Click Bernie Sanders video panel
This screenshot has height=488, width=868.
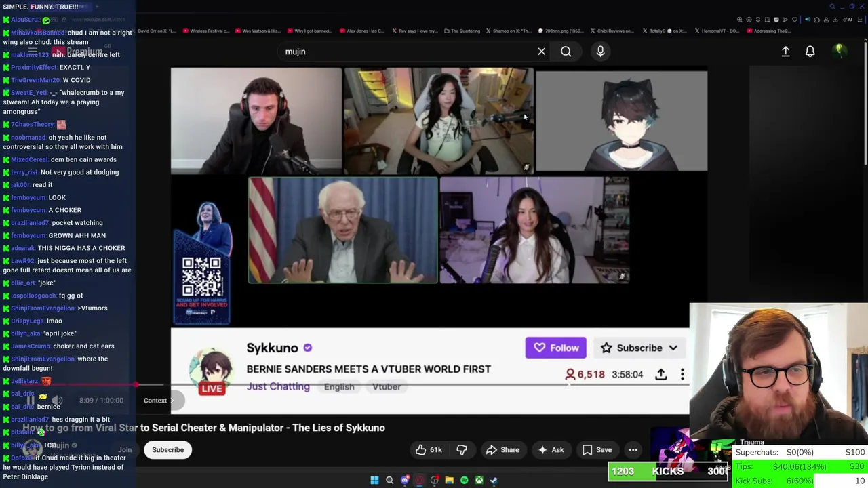click(342, 230)
